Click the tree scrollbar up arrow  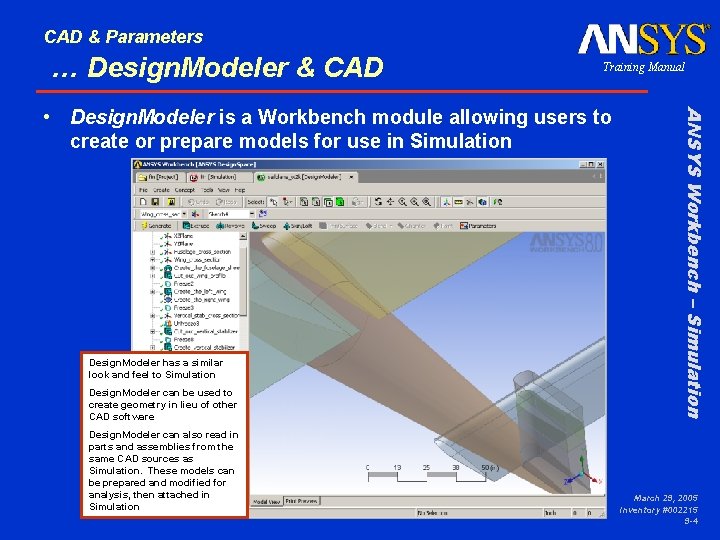click(243, 236)
